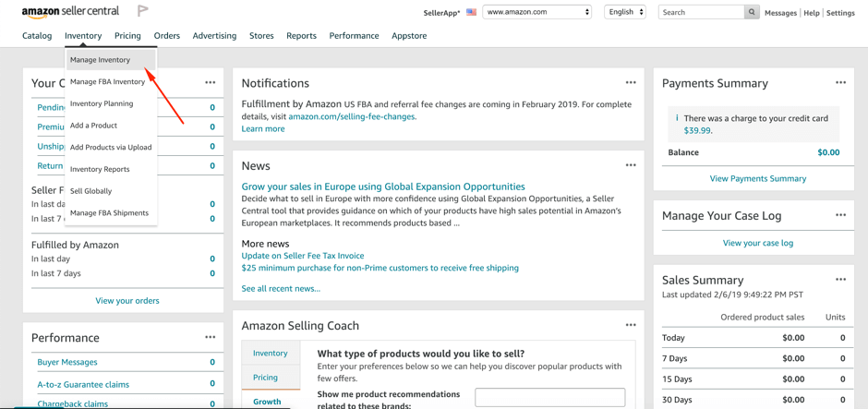868x409 pixels.
Task: Open the Advertising menu
Action: point(214,35)
